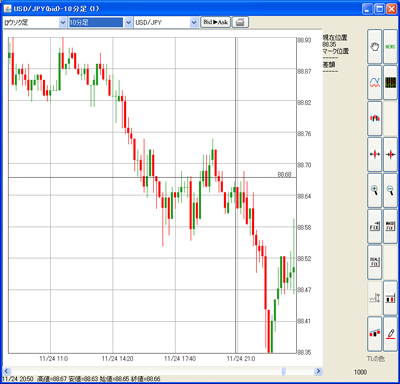Image resolution: width=400 pixels, height=384 pixels.
Task: Click the widen candle spacing icon
Action: (375, 154)
